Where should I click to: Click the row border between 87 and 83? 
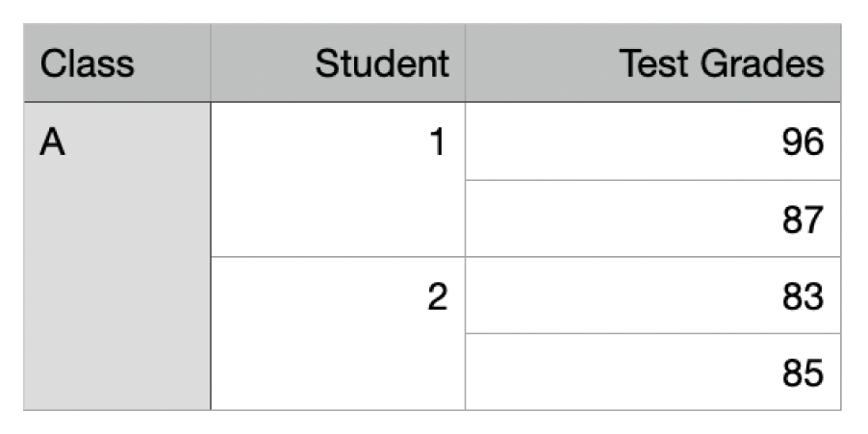(652, 257)
